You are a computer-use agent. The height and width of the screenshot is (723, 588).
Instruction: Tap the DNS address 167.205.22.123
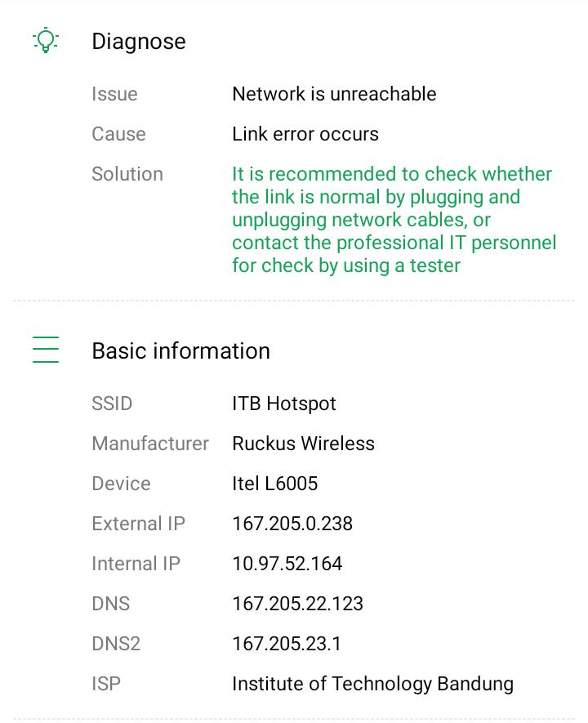[297, 604]
